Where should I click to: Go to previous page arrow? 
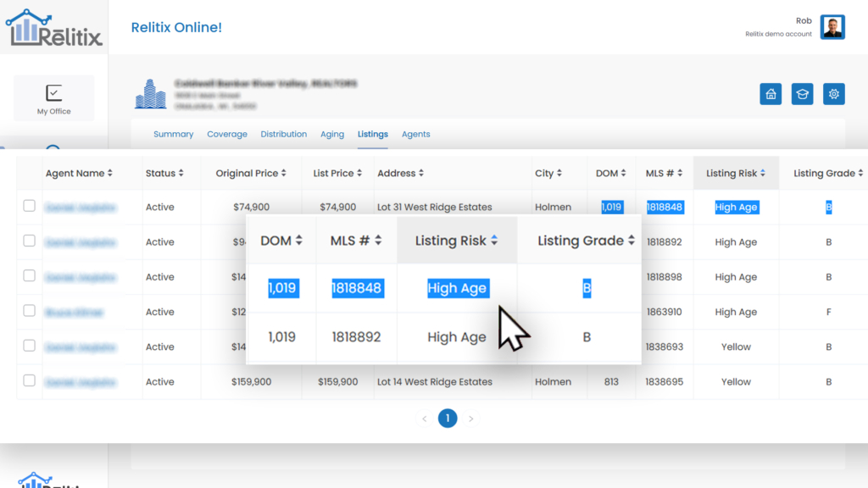425,419
